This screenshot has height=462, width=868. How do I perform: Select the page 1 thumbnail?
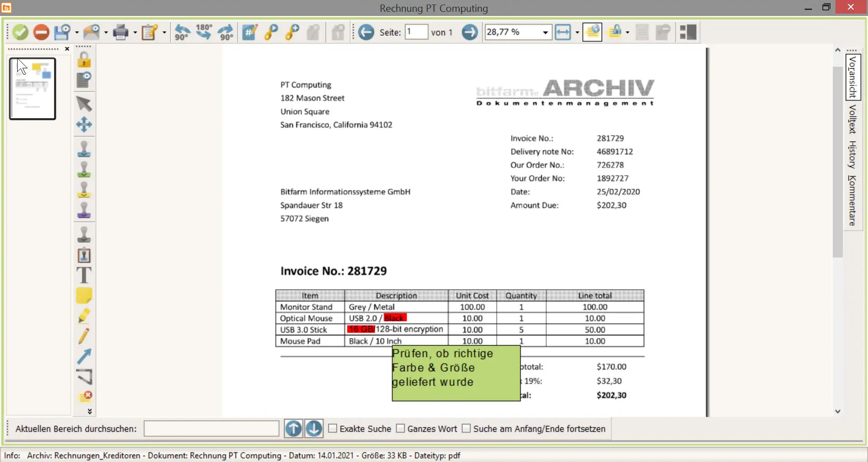click(x=33, y=89)
